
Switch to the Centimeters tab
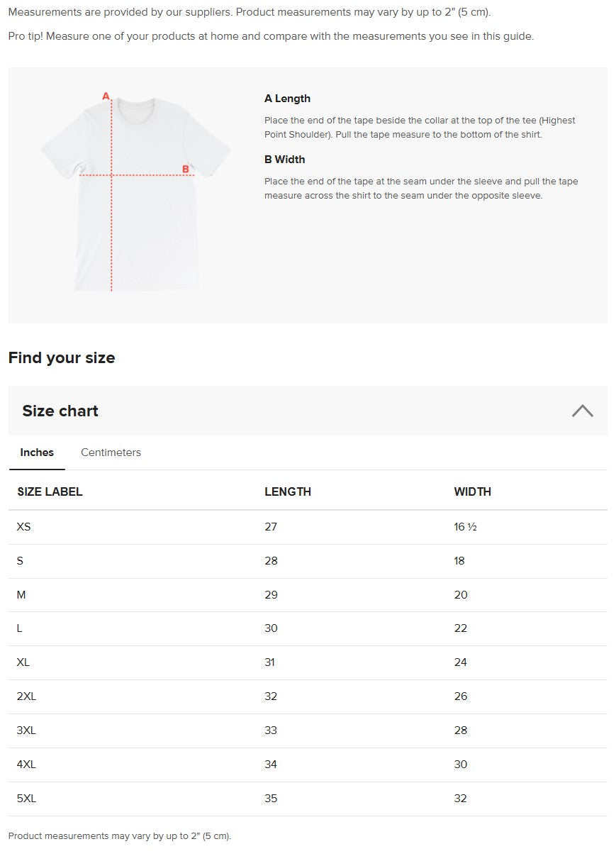click(x=111, y=452)
